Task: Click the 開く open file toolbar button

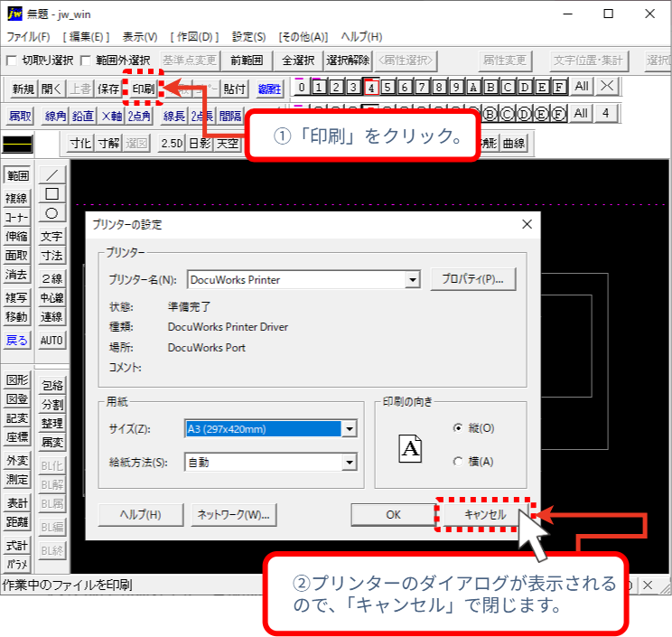Action: click(51, 89)
